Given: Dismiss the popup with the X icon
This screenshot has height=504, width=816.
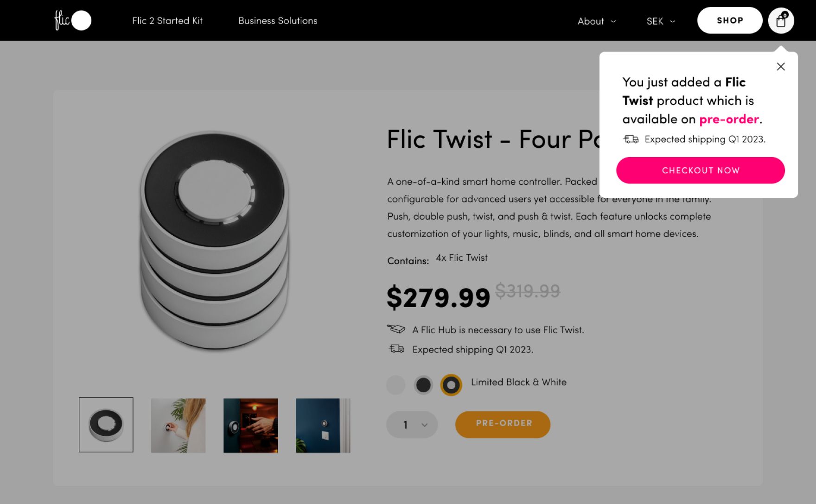Looking at the screenshot, I should click(781, 67).
